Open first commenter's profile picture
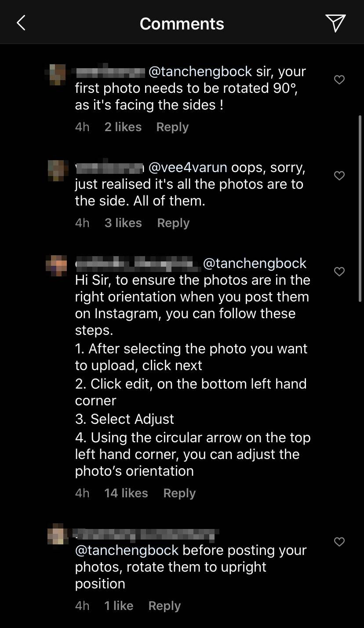Image resolution: width=364 pixels, height=628 pixels. click(x=57, y=74)
